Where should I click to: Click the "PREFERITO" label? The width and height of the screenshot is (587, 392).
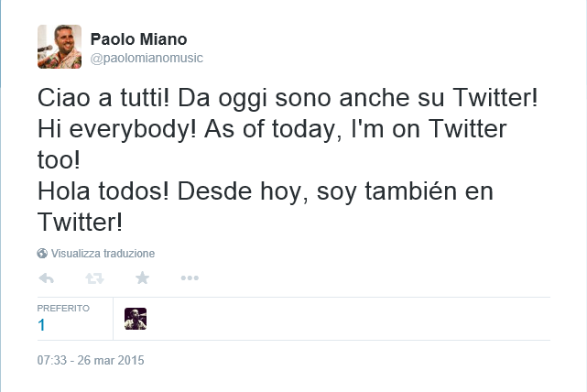coord(63,308)
